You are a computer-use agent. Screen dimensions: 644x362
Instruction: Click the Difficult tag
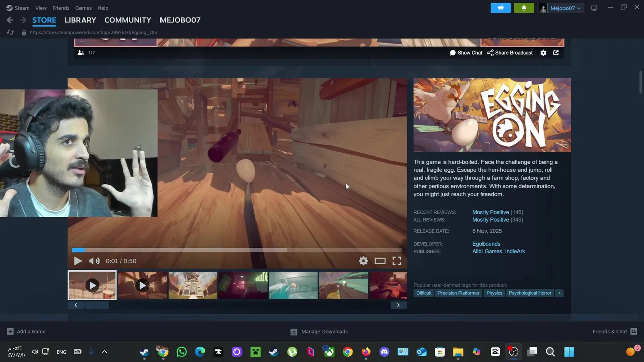pos(424,293)
